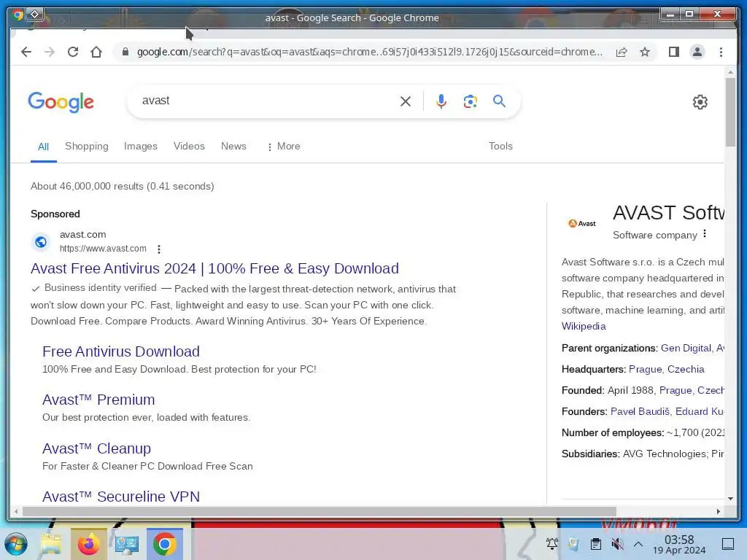
Task: Bookmark this page with the star
Action: (x=645, y=52)
